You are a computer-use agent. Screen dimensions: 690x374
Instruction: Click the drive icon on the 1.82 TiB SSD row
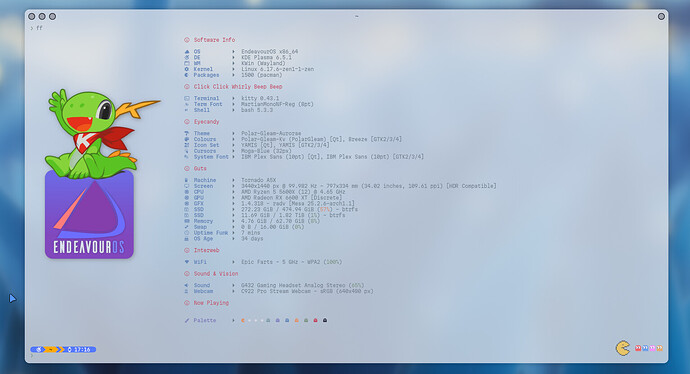click(x=187, y=215)
